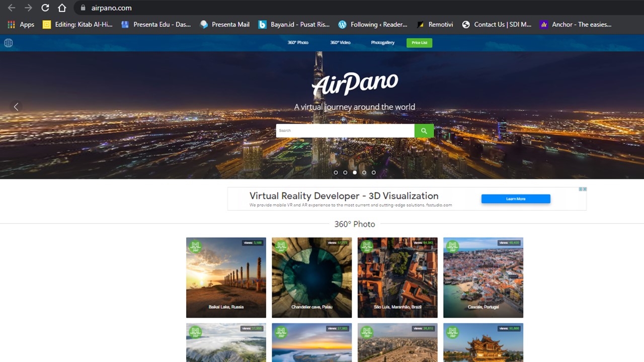Click the browser reload page icon
This screenshot has width=644, height=362.
pyautogui.click(x=45, y=8)
